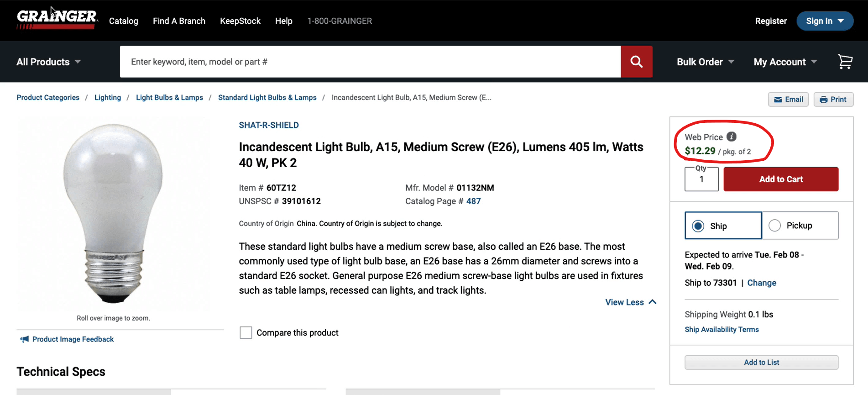The image size is (868, 395).
Task: Check the Compare this product checkbox
Action: tap(246, 332)
